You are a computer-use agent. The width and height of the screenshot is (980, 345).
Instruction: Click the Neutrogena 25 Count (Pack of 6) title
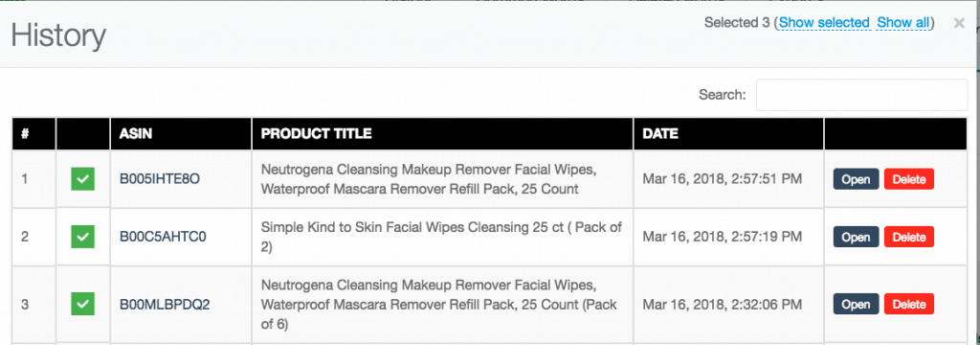pyautogui.click(x=438, y=305)
